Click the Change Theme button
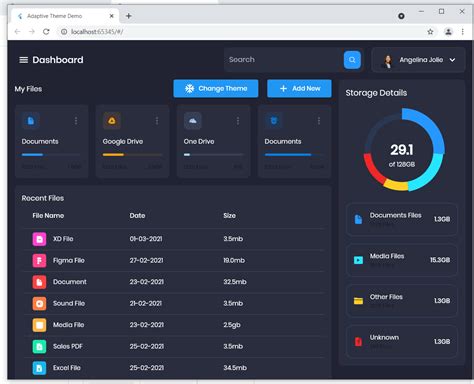The width and height of the screenshot is (474, 384). tap(216, 88)
